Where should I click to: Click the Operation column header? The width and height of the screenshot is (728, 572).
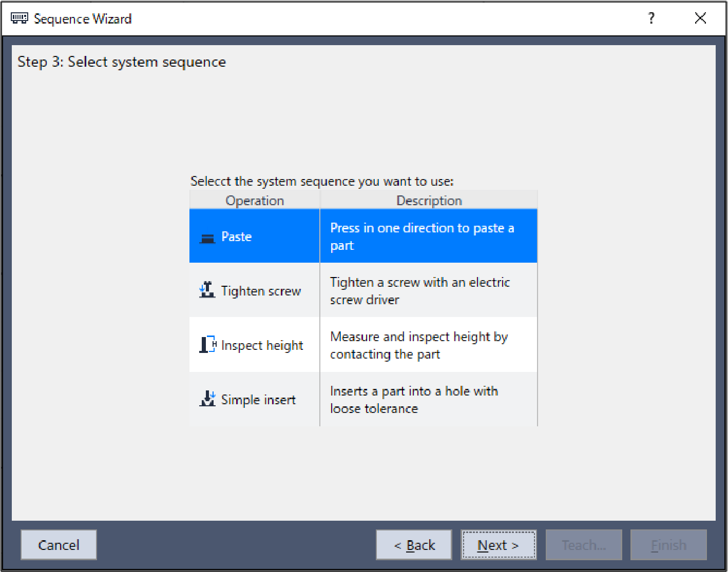pyautogui.click(x=255, y=201)
